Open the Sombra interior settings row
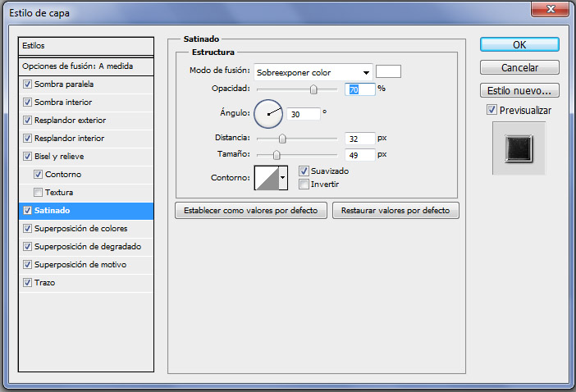The image size is (576, 392). [86, 103]
